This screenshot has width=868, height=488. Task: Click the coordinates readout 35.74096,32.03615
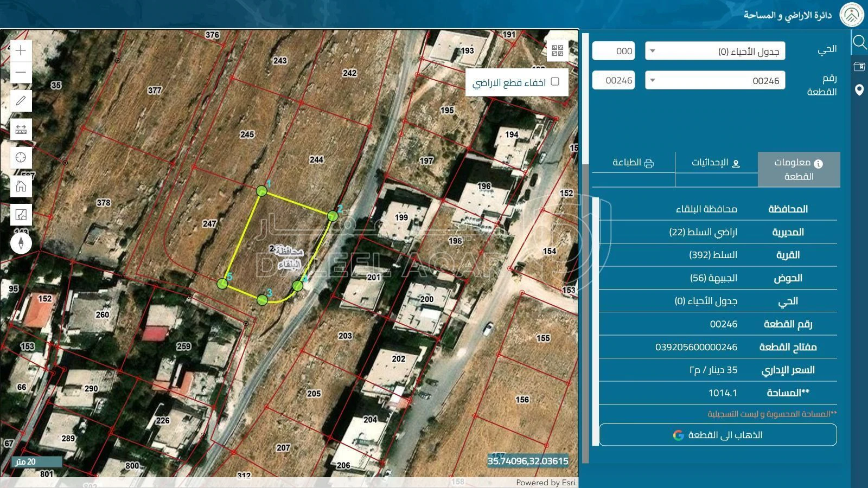[528, 461]
